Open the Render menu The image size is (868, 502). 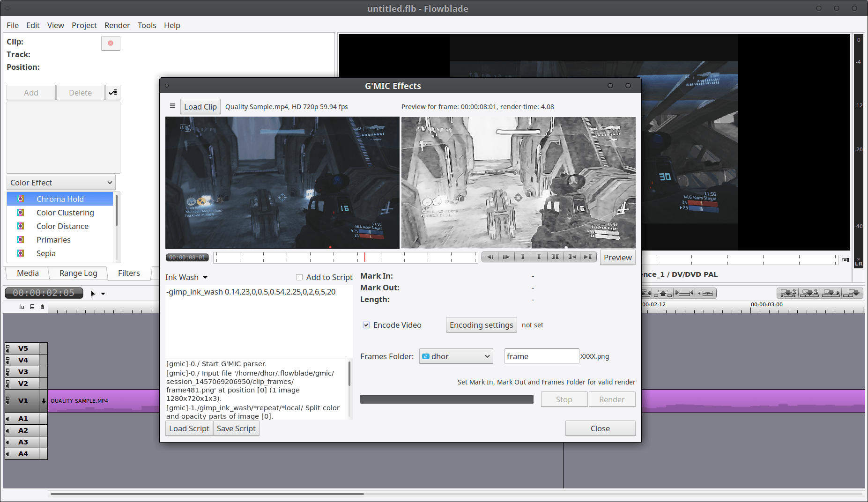click(117, 25)
